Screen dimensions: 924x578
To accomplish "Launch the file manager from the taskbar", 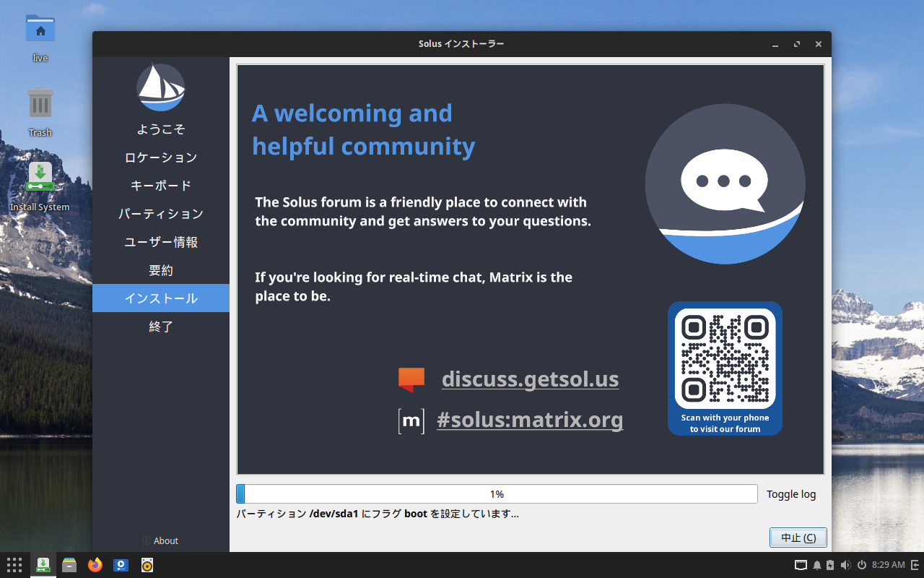I will [69, 565].
